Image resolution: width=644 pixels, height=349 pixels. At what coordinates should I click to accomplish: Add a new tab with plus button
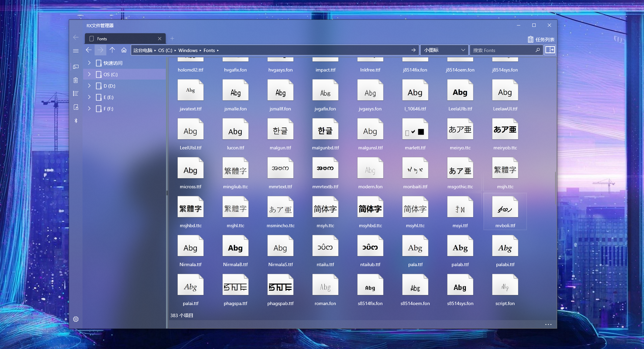click(172, 39)
